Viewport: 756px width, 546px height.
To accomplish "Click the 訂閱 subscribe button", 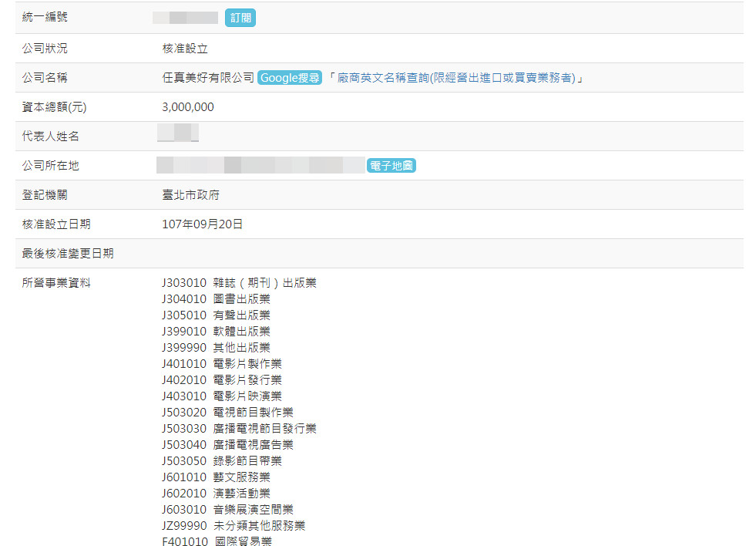I will point(240,18).
